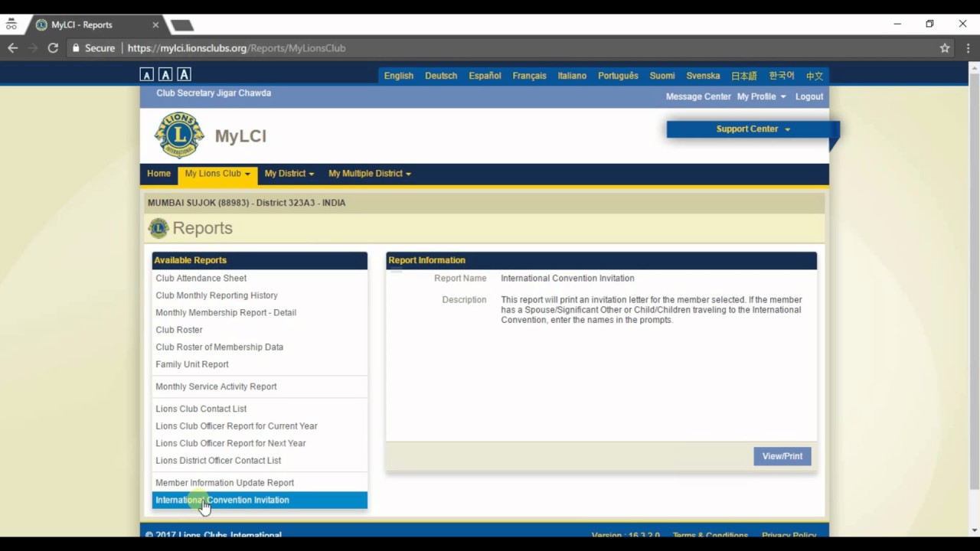Click the incognito icon at top left
Viewport: 980px width, 551px height.
tap(11, 24)
